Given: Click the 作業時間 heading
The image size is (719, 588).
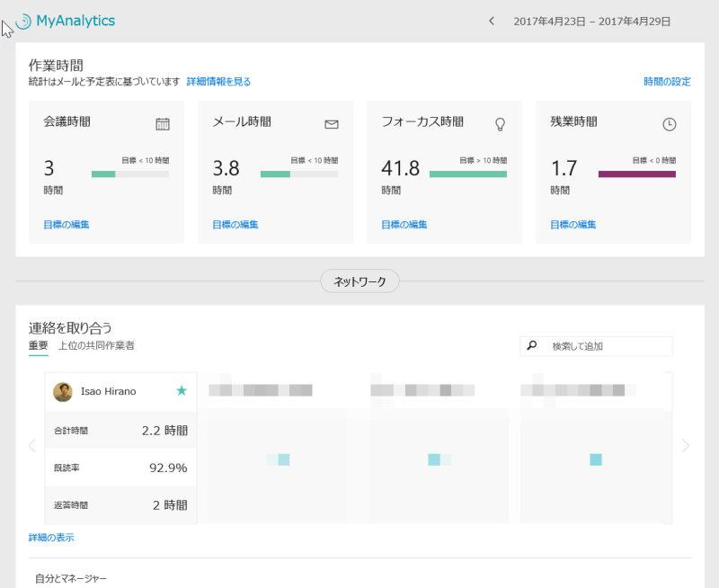Looking at the screenshot, I should (56, 66).
